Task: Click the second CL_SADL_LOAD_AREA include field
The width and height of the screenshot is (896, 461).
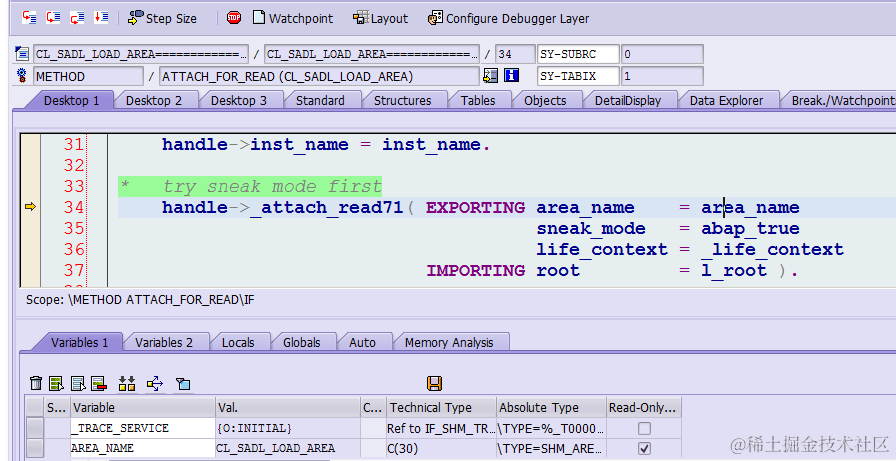Action: pyautogui.click(x=371, y=54)
